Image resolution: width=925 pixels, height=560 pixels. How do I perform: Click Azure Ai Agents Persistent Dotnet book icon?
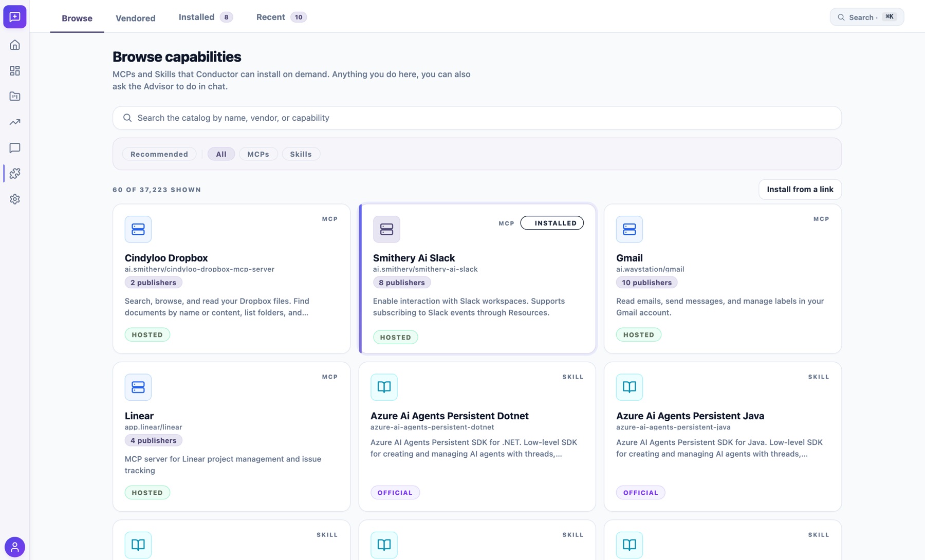coord(384,387)
